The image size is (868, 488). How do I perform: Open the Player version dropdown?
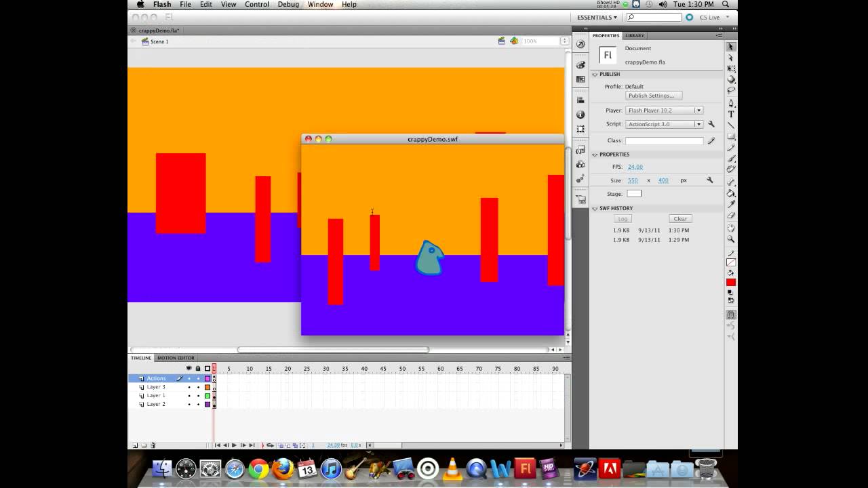pyautogui.click(x=665, y=110)
